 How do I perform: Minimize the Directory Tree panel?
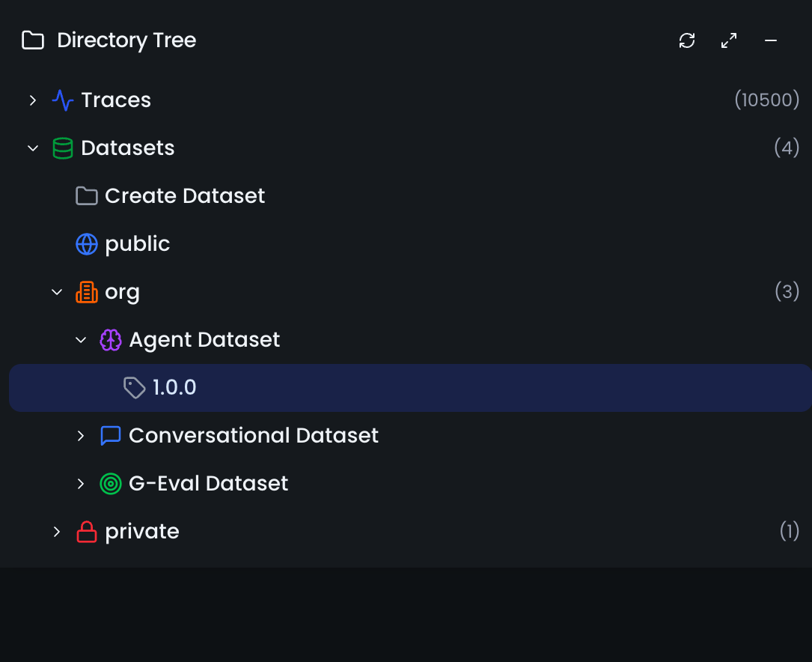[771, 40]
